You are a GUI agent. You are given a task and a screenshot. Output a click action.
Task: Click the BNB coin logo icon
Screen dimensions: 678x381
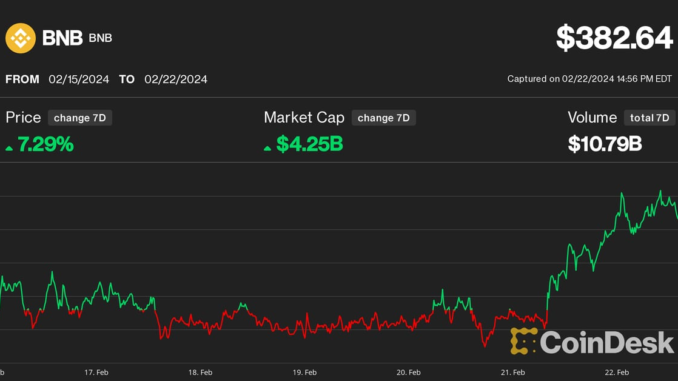20,38
